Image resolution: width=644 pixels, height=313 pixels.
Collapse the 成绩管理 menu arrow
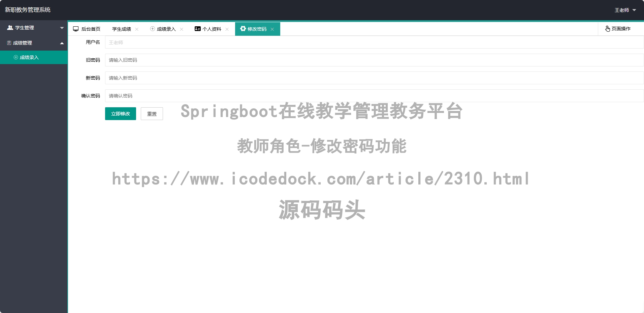pyautogui.click(x=62, y=43)
